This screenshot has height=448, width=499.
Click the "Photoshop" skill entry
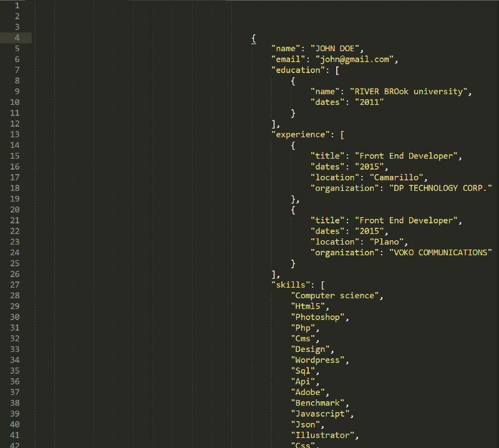pos(317,317)
